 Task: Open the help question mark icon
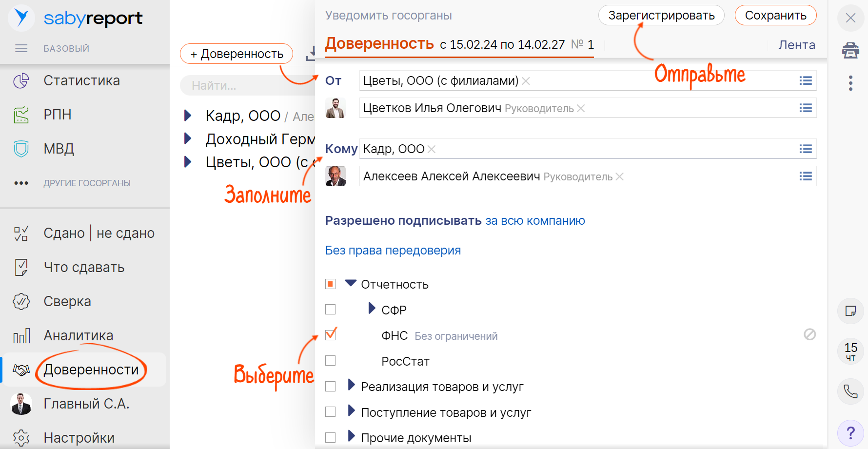click(x=850, y=432)
